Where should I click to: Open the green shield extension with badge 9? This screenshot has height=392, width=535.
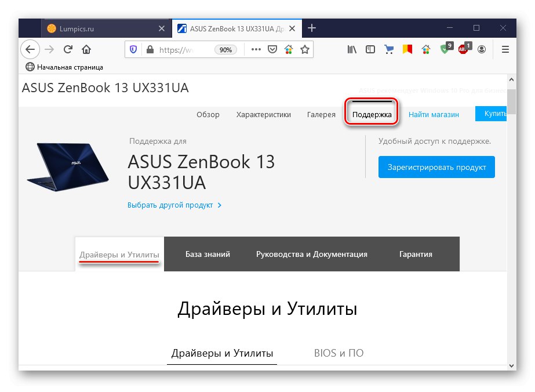[446, 48]
